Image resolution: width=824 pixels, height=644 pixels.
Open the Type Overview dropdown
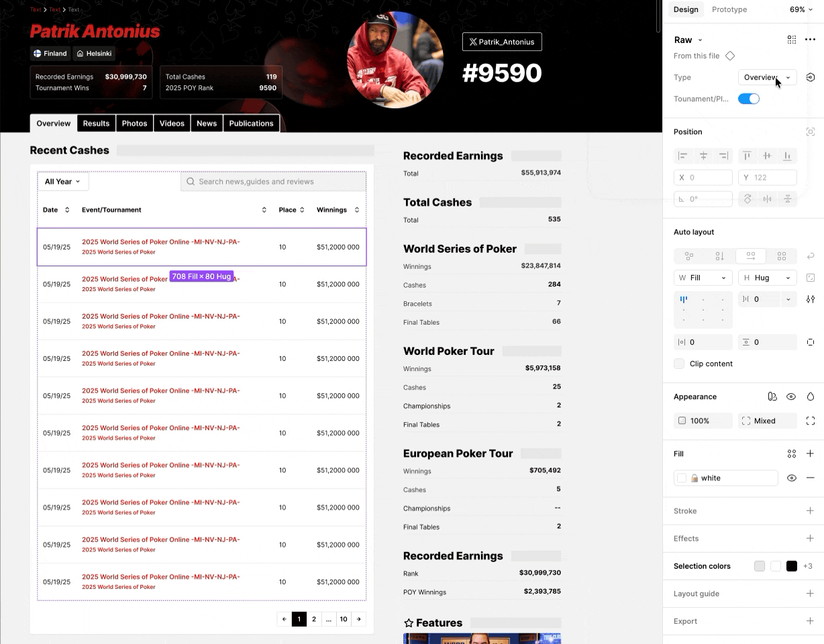click(x=767, y=77)
